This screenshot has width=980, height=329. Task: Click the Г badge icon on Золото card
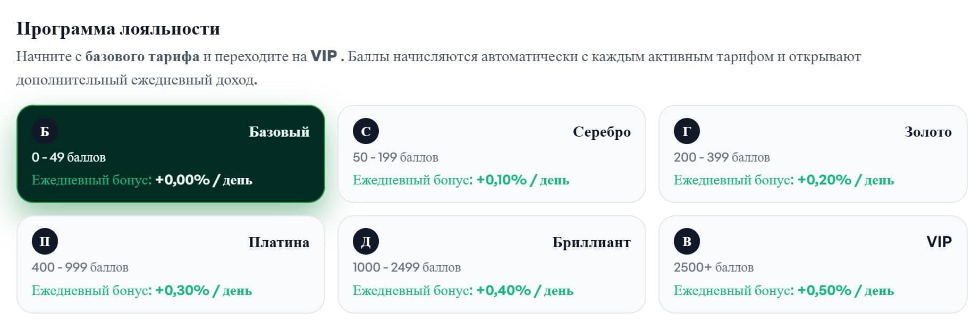[688, 131]
